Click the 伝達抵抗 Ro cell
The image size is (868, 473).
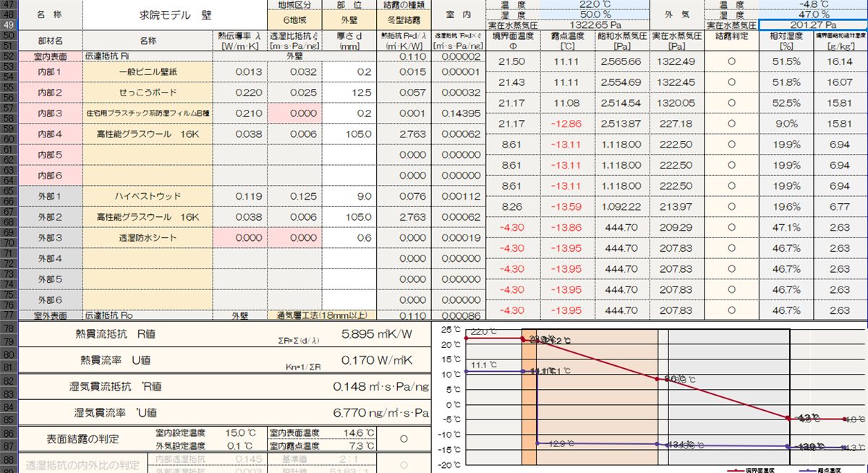tap(148, 315)
